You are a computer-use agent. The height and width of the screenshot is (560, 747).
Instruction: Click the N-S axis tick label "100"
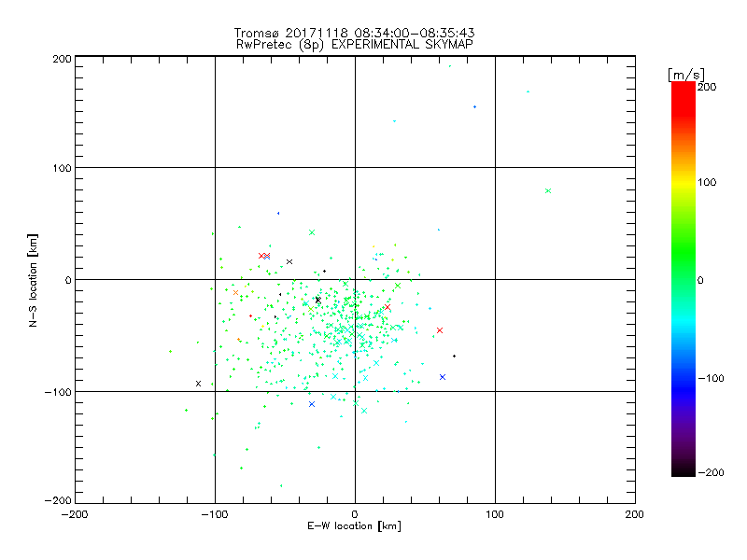point(62,169)
